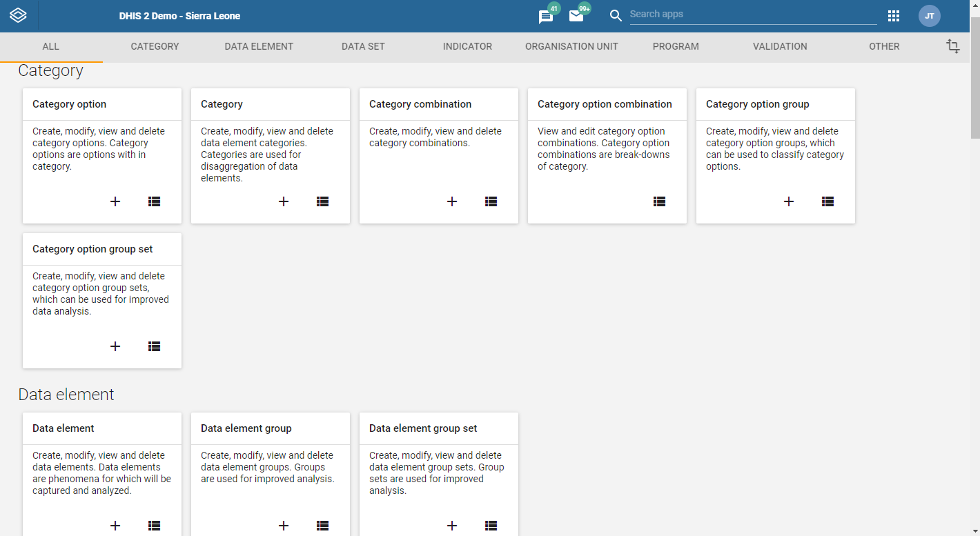Open list for Category option group set
This screenshot has width=980, height=536.
click(x=154, y=346)
